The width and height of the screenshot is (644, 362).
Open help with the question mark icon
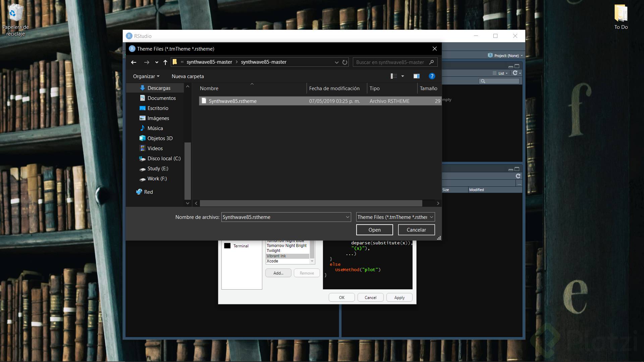coord(432,76)
